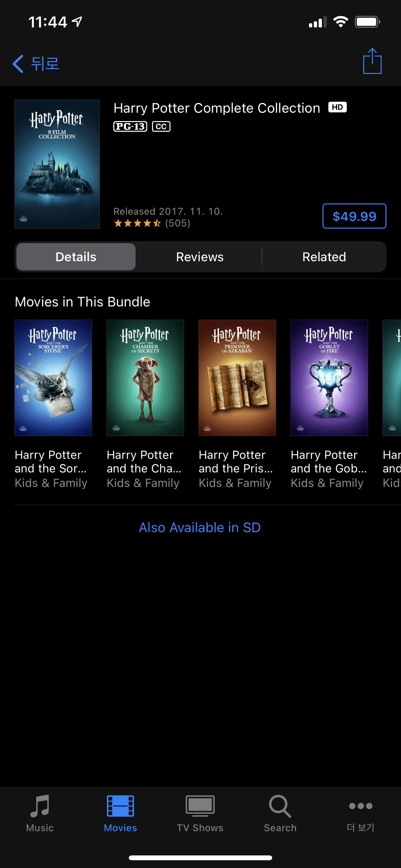Select the Details tab
401x868 pixels.
click(76, 257)
